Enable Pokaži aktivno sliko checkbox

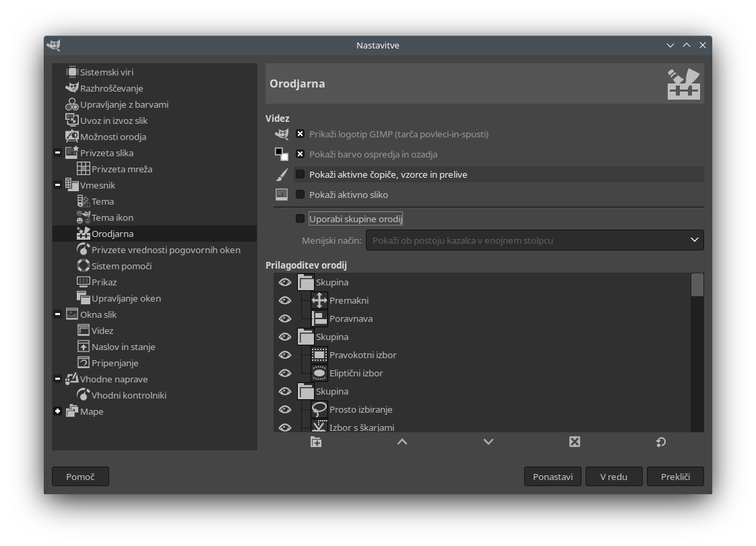300,195
